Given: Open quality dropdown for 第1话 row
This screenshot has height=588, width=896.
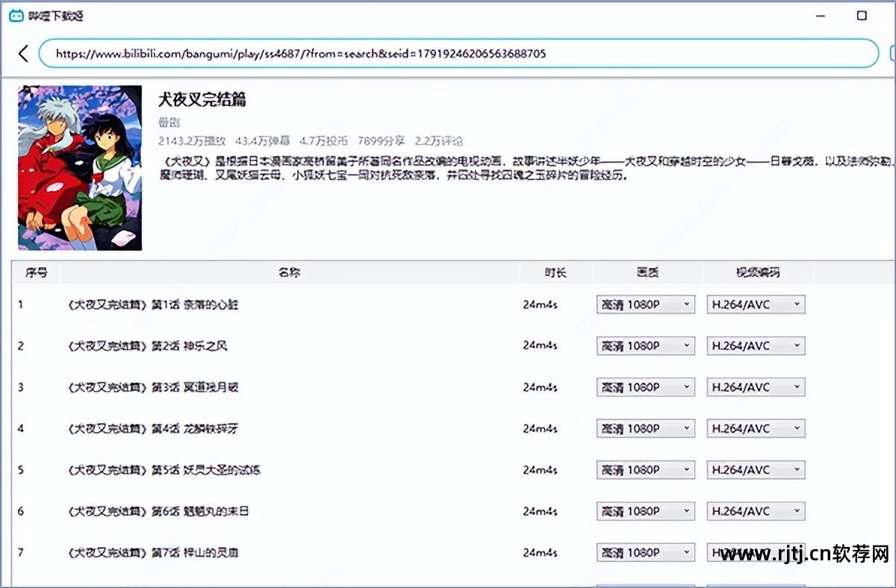Looking at the screenshot, I should (646, 304).
